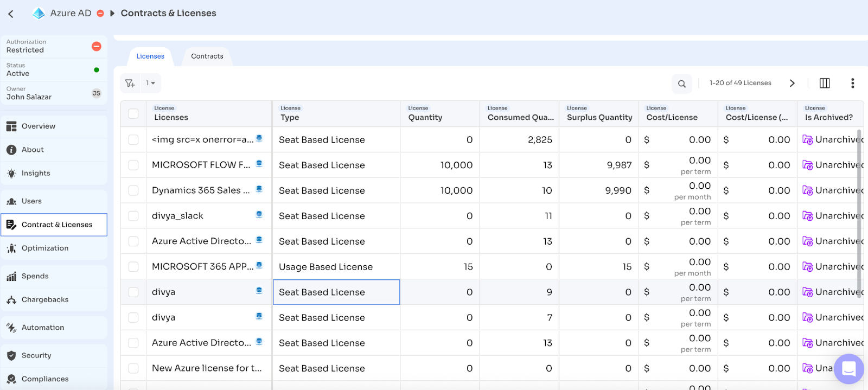
Task: Click the About info sidebar icon
Action: click(x=11, y=150)
